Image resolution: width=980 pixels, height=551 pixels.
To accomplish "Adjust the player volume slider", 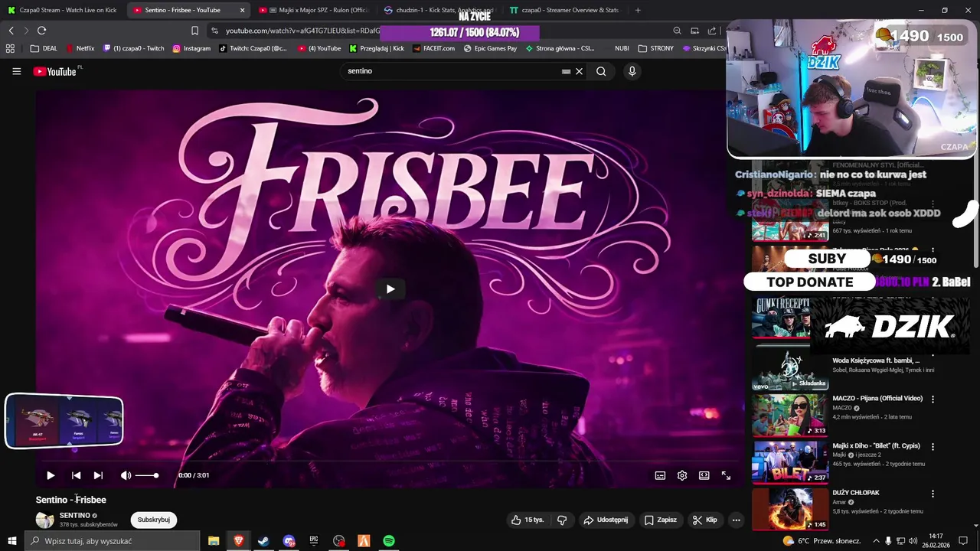I will click(x=147, y=475).
